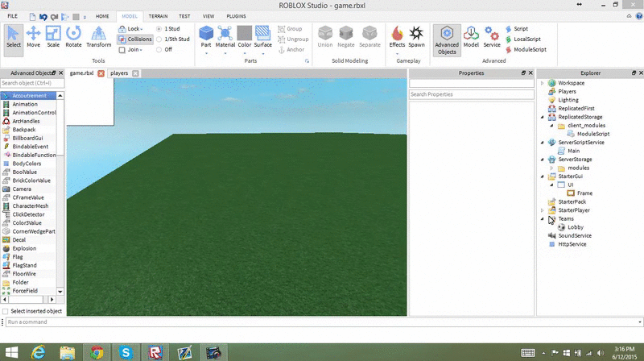Click the Run a command bar
Screen dimensions: 644x361
pos(323,322)
